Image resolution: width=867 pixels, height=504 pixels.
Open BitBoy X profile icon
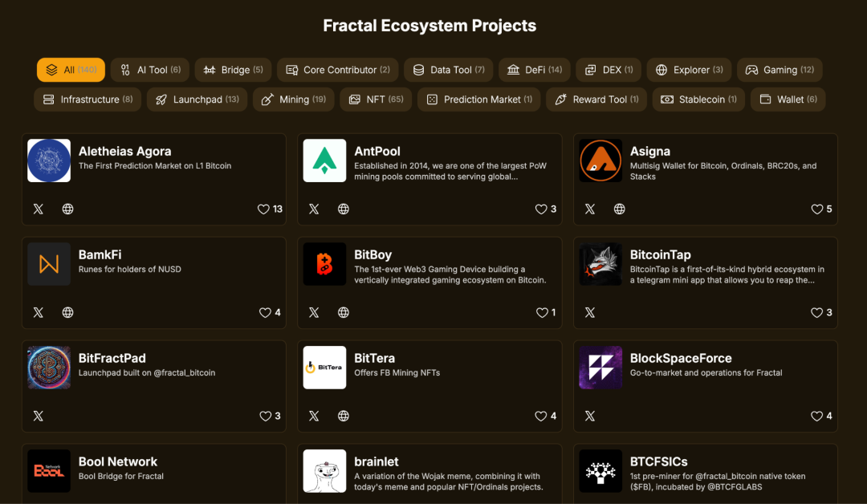(314, 312)
